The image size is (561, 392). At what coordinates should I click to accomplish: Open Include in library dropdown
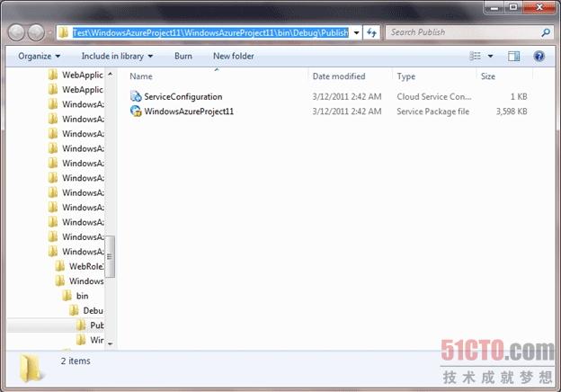118,56
